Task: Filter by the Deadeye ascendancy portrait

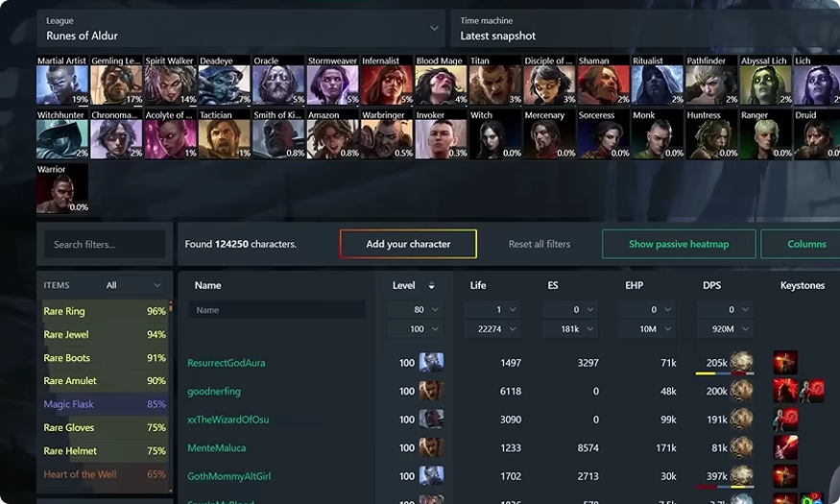Action: [225, 80]
